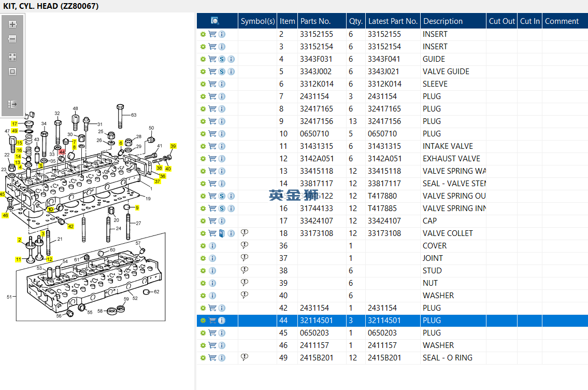Show info for item 8 PLUG
The width and height of the screenshot is (588, 390).
[x=222, y=109]
